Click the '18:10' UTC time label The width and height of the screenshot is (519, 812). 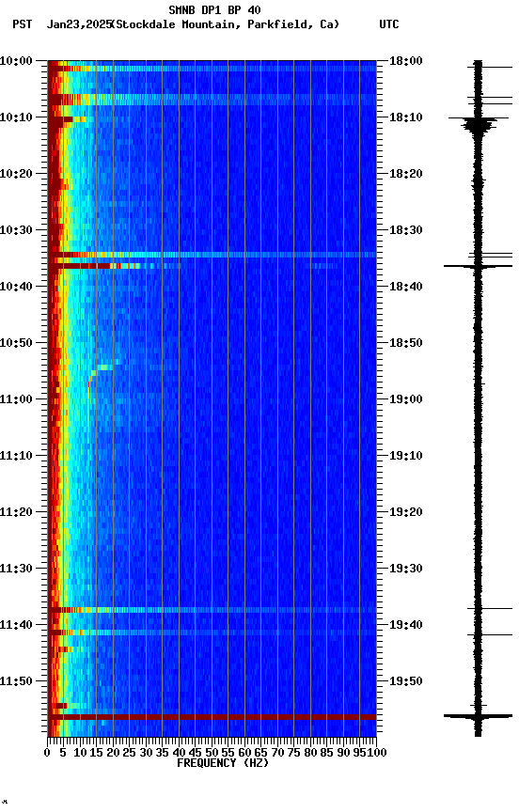(406, 117)
